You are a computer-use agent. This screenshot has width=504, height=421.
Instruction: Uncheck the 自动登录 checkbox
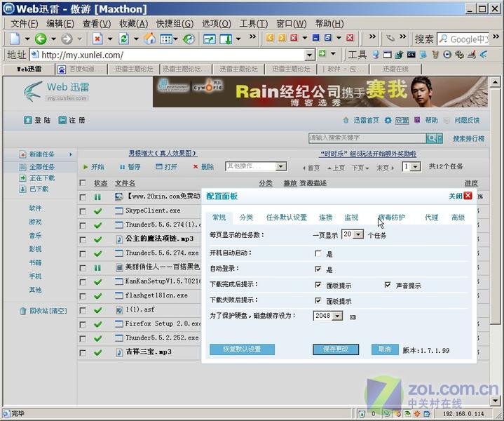318,269
